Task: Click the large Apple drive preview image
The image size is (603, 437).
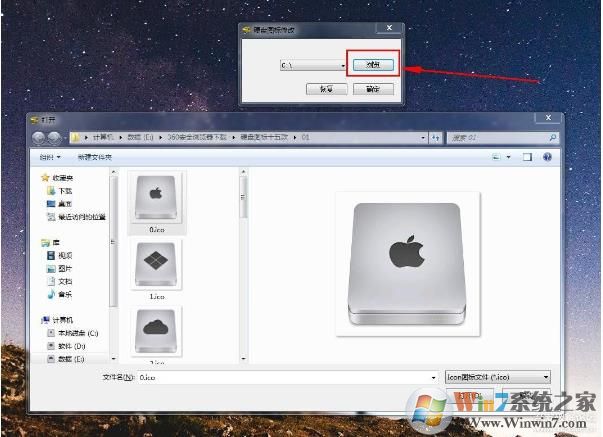Action: click(408, 264)
